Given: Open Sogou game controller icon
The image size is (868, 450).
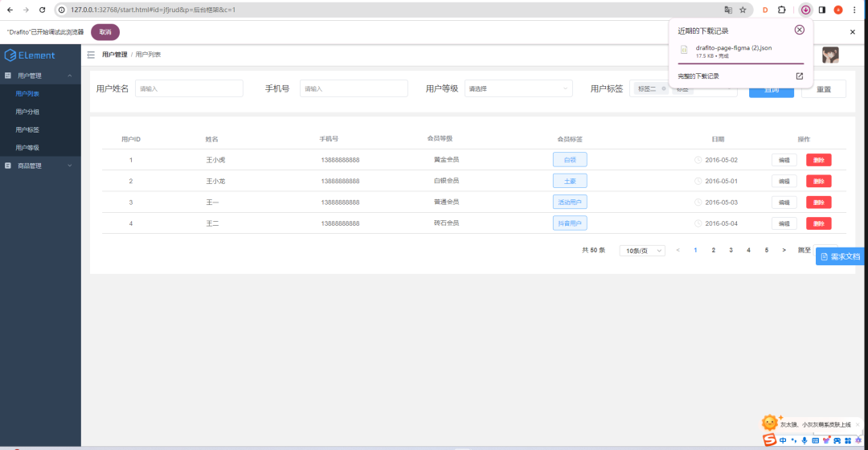Looking at the screenshot, I should click(x=837, y=440).
